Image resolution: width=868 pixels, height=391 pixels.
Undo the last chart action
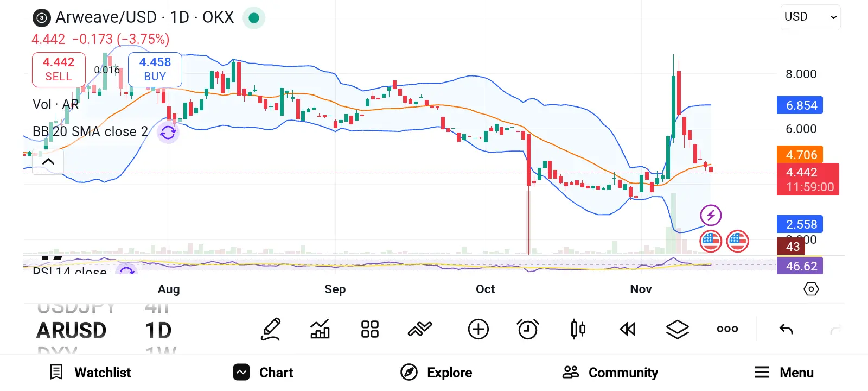click(786, 329)
